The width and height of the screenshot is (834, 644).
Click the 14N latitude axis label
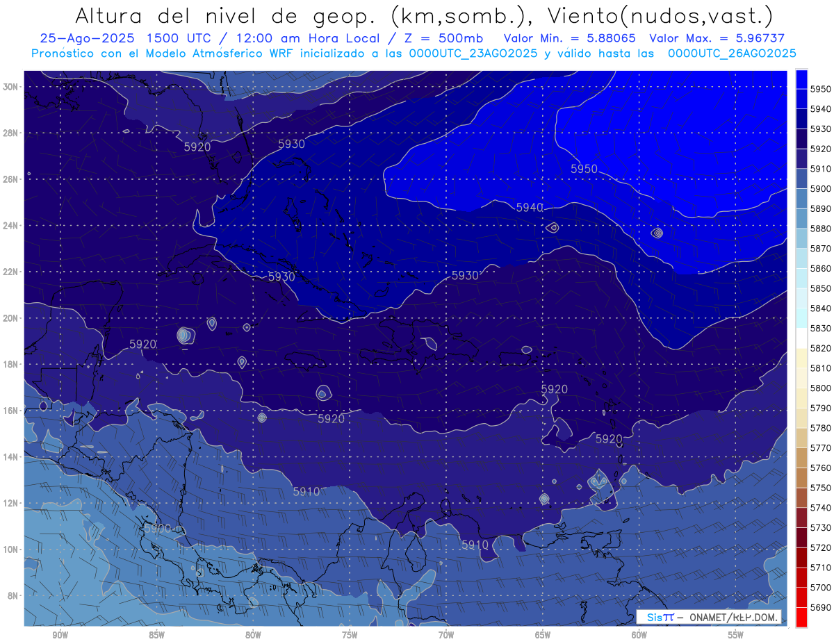(10, 456)
